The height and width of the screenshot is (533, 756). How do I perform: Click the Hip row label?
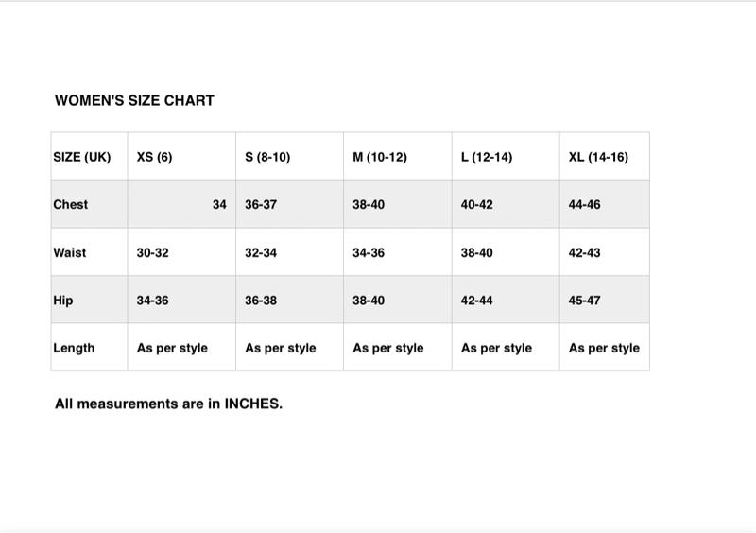(63, 301)
